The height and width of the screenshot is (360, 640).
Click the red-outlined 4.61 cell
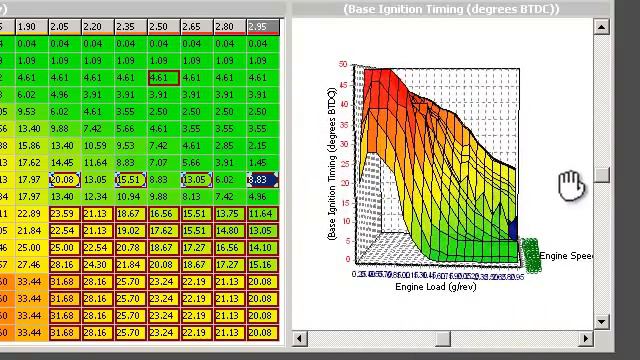point(164,78)
